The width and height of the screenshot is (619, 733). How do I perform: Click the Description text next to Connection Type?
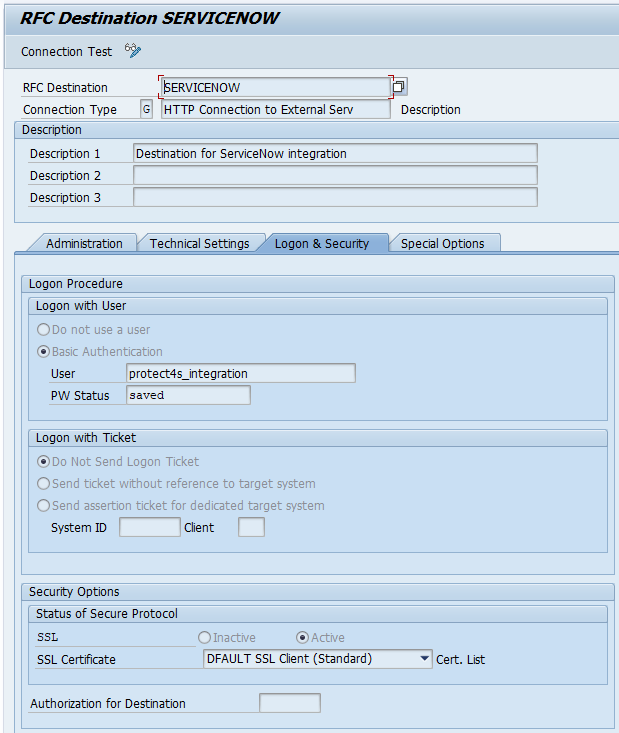click(x=431, y=110)
